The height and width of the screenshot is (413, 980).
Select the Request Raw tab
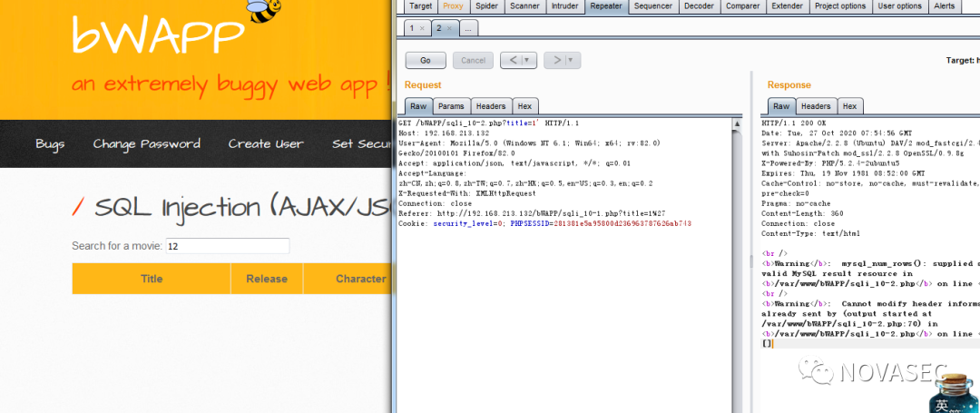pyautogui.click(x=418, y=106)
